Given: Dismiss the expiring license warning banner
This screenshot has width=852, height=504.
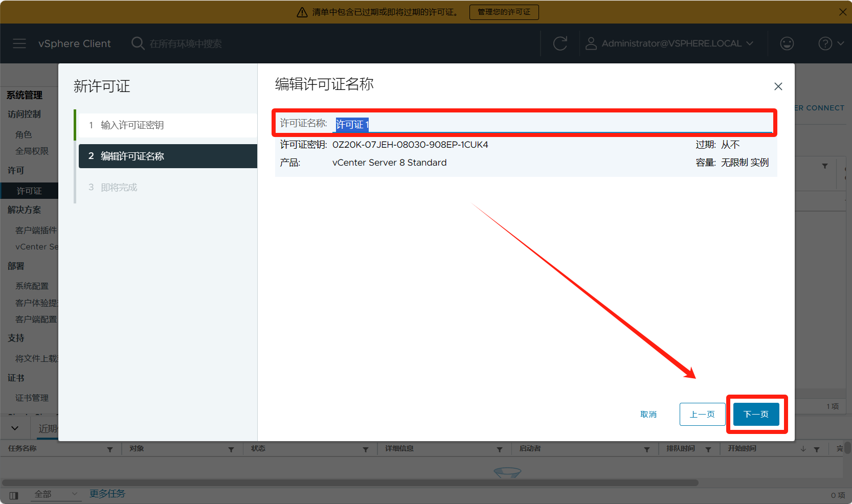Looking at the screenshot, I should coord(842,12).
